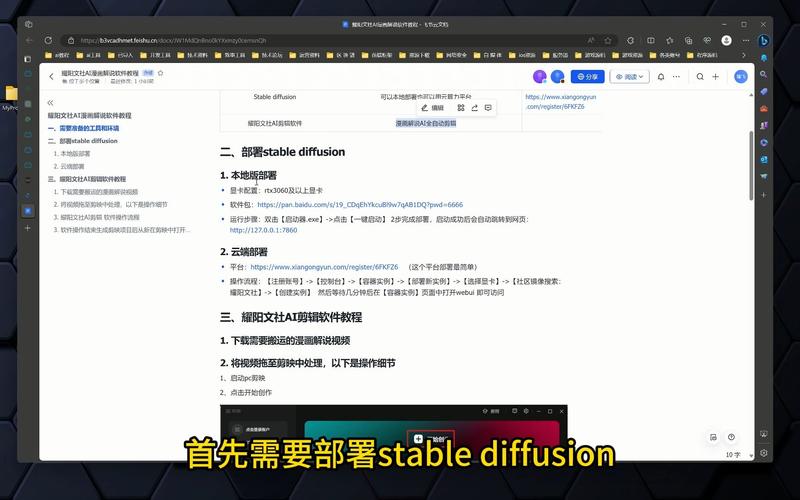Go to outline item 1. 本地版部署
The width and height of the screenshot is (800, 500).
[72, 154]
